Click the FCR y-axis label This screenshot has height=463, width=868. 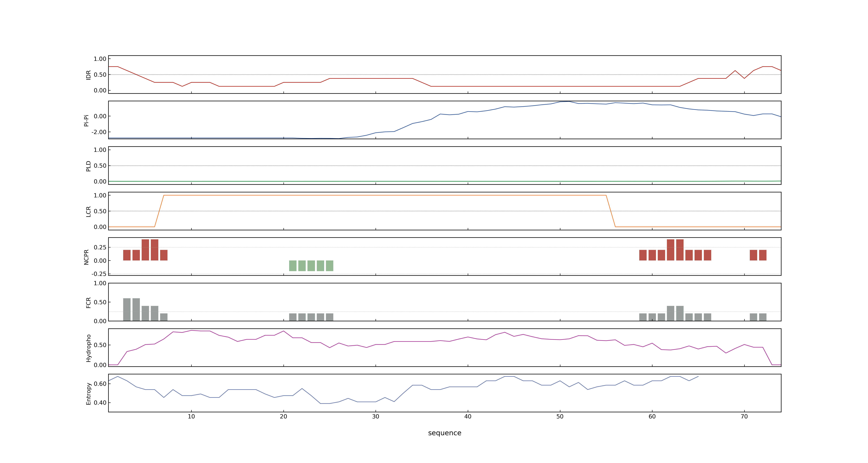pos(88,302)
